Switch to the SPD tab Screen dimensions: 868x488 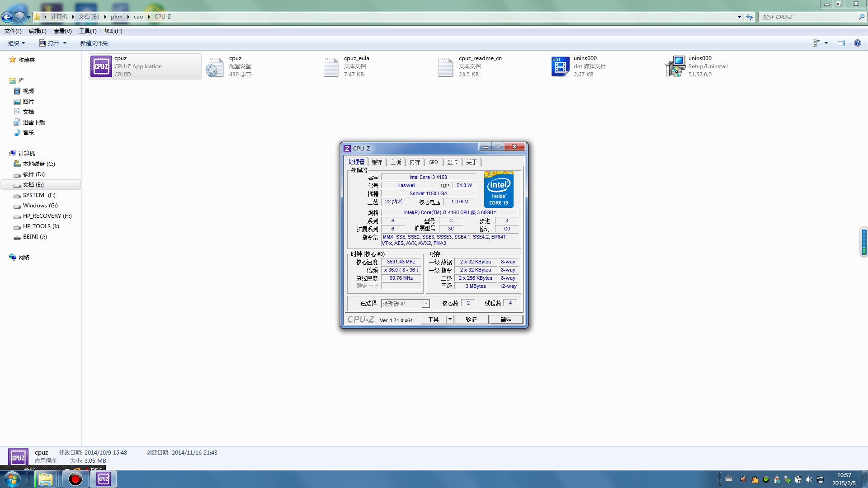pos(433,162)
